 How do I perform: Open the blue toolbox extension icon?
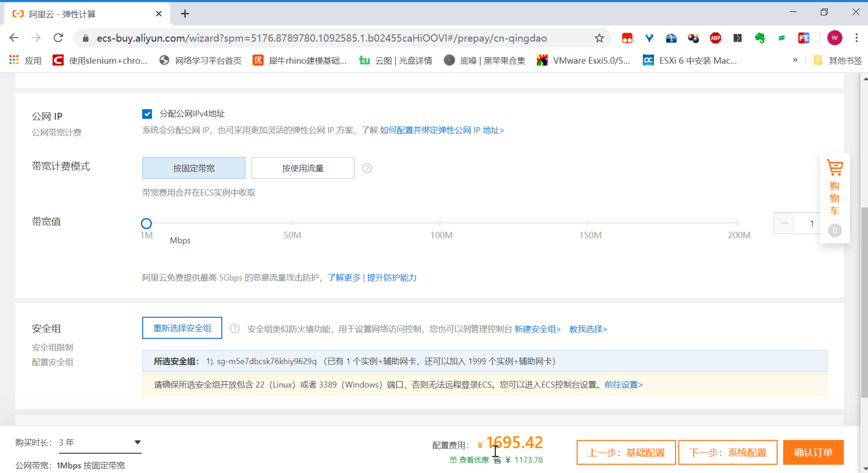[671, 38]
